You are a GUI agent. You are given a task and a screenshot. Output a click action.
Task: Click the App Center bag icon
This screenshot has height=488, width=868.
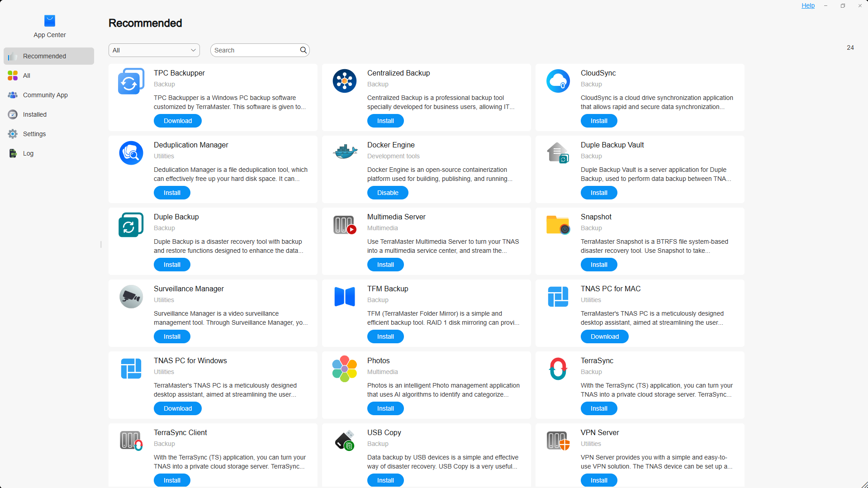pos(50,21)
